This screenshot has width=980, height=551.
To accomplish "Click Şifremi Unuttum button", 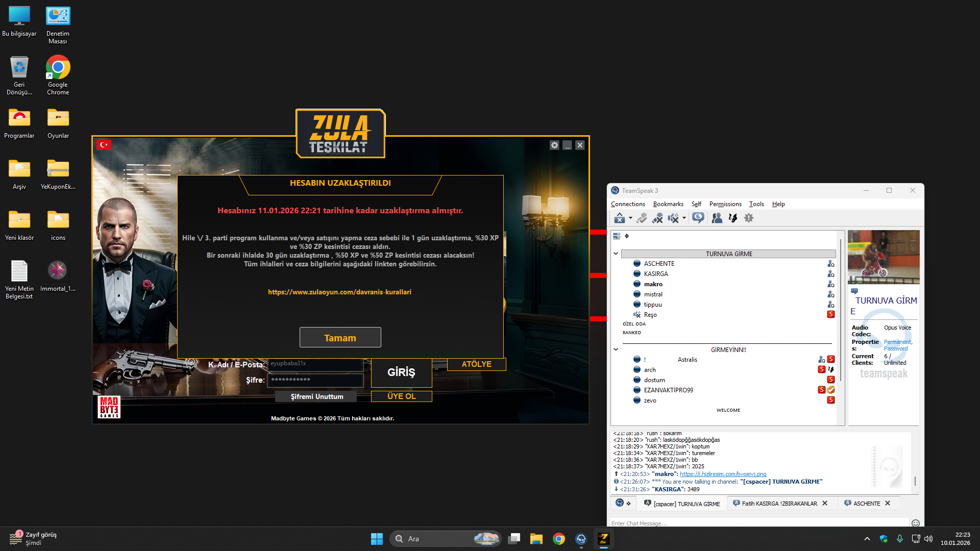I will coord(317,396).
